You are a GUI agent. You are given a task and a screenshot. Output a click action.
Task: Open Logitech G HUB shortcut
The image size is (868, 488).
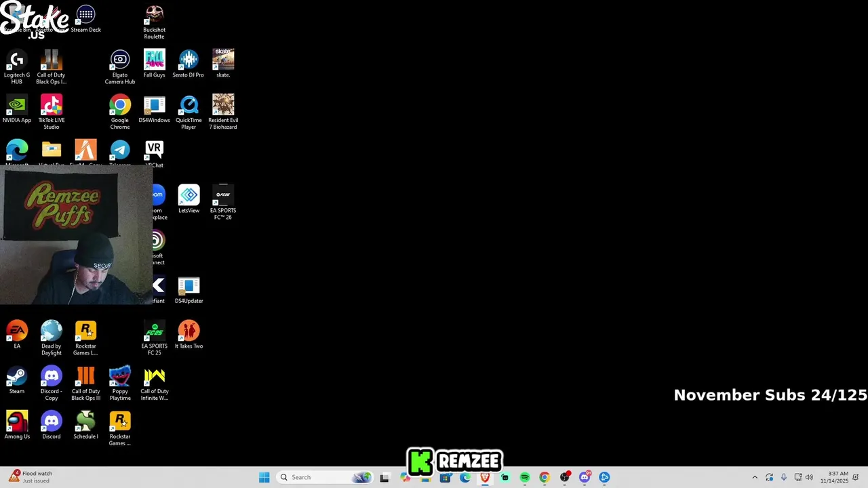17,66
